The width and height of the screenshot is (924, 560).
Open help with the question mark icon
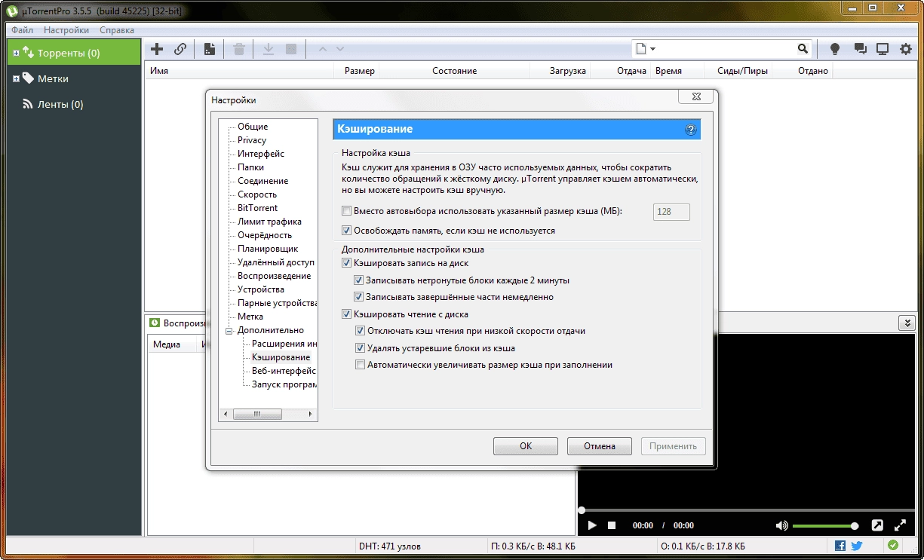(x=689, y=130)
